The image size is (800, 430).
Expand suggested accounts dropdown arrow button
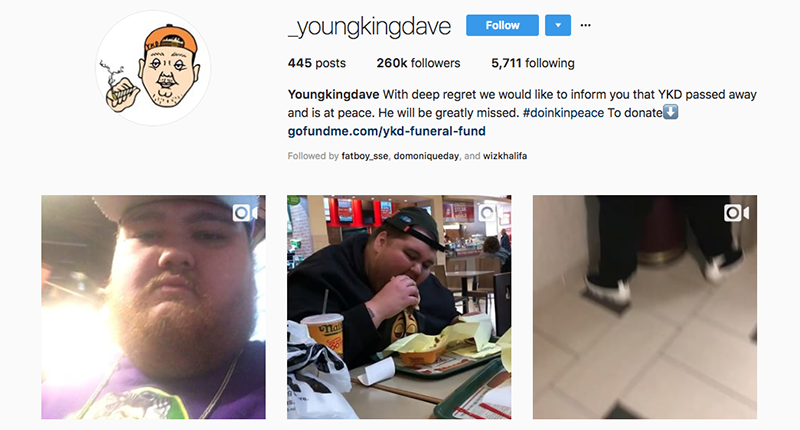[558, 25]
